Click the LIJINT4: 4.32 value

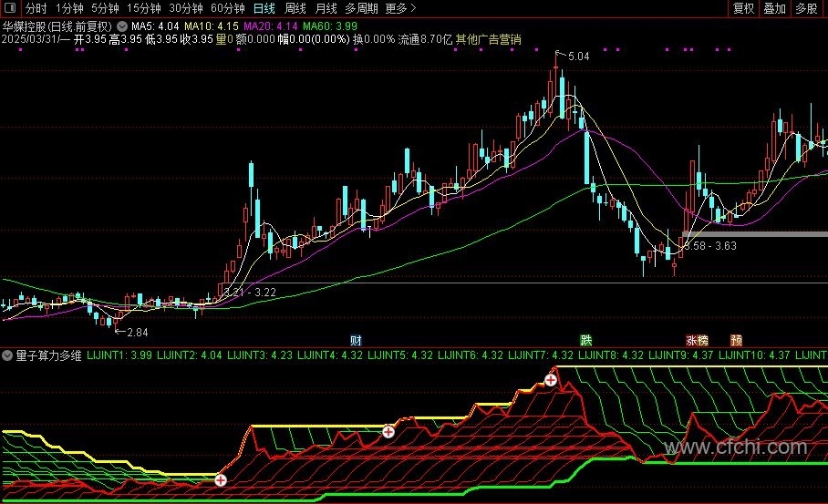(x=330, y=355)
